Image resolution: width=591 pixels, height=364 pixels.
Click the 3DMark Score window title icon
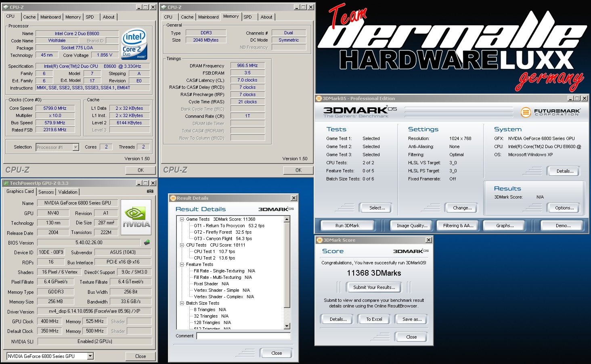click(319, 240)
